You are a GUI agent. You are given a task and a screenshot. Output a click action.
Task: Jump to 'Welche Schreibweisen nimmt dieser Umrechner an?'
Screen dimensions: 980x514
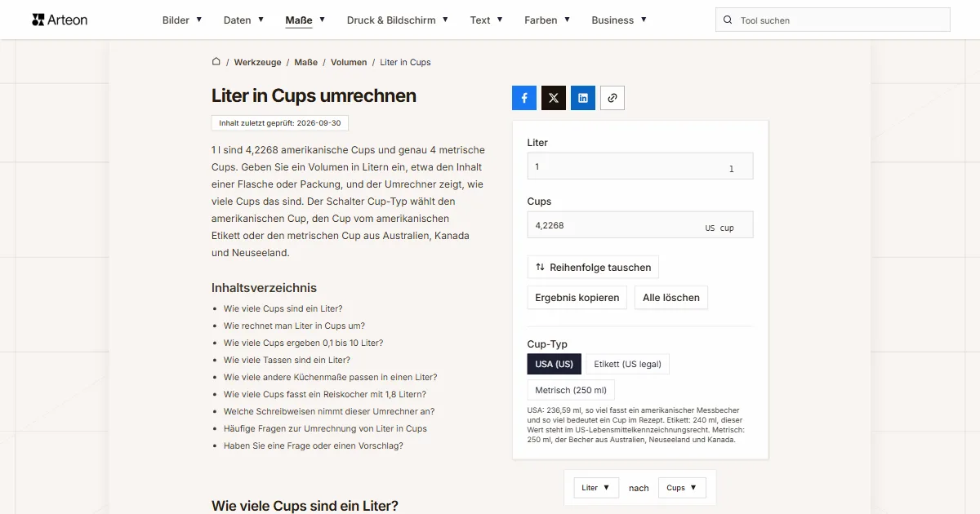[x=329, y=411]
